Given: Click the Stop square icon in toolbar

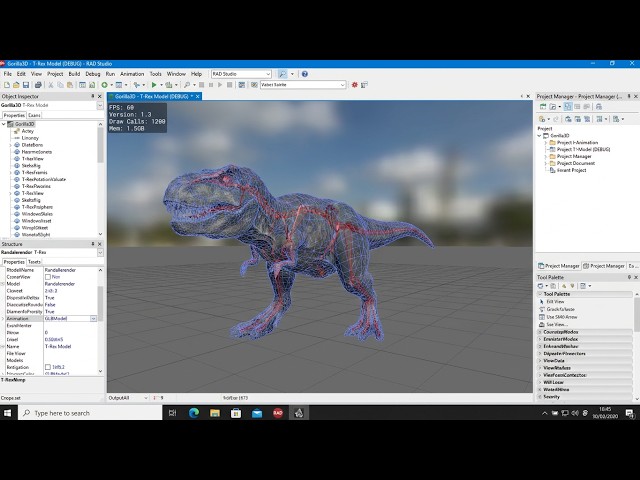Looking at the screenshot, I should [202, 85].
